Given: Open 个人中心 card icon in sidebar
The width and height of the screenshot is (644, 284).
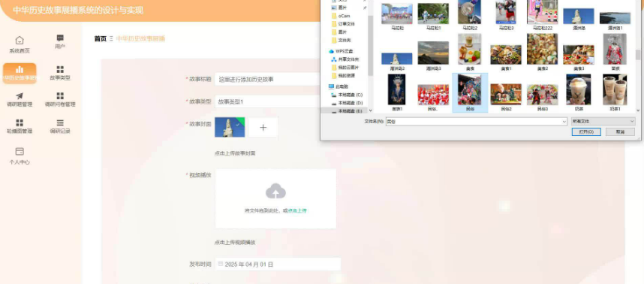Looking at the screenshot, I should tap(20, 151).
